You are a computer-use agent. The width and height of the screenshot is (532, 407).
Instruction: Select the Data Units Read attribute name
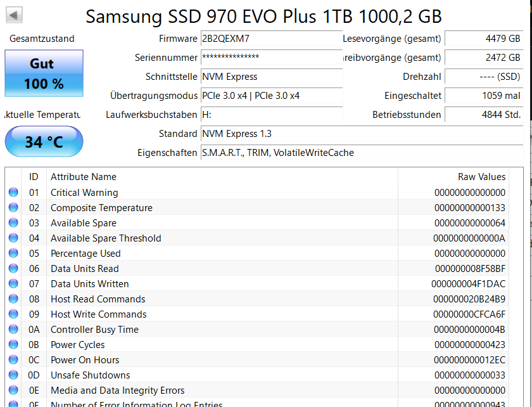tap(84, 269)
